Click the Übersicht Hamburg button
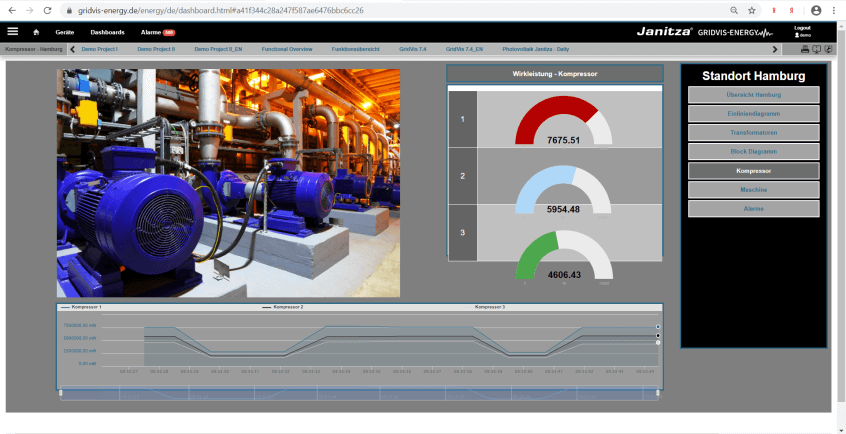 pos(753,95)
